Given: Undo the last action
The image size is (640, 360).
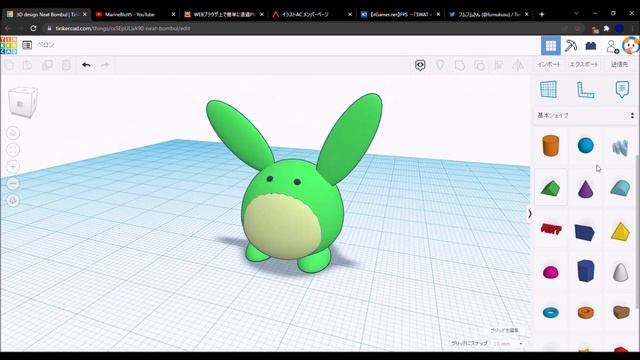Looking at the screenshot, I should point(86,65).
